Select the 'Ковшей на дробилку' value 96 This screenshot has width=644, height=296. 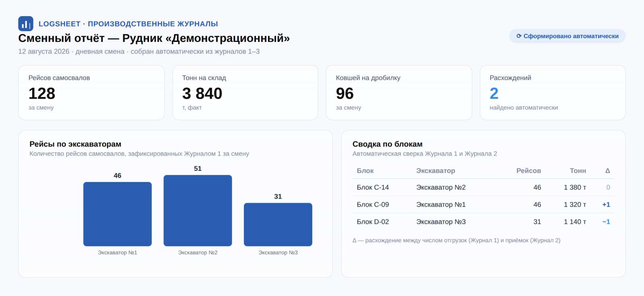pos(345,93)
